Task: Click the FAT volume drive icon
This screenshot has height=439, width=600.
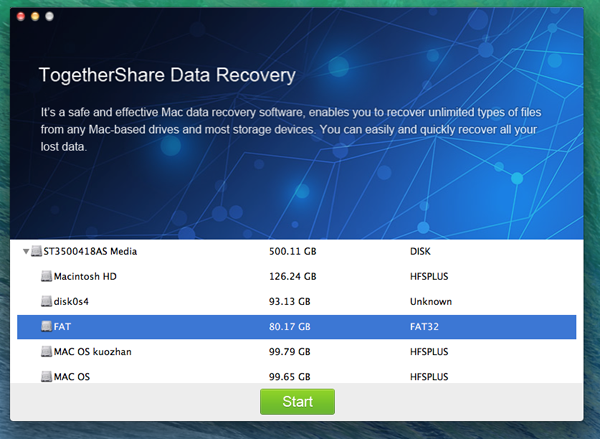Action: pos(46,326)
